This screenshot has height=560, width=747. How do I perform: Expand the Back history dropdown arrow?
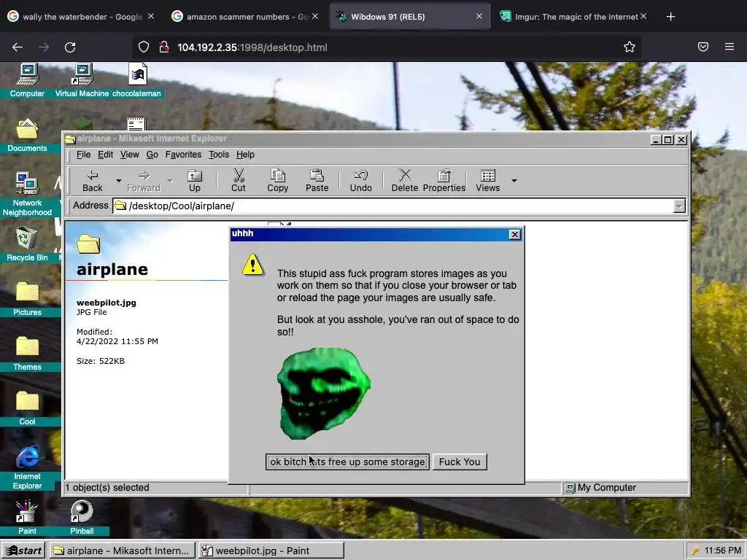click(119, 181)
